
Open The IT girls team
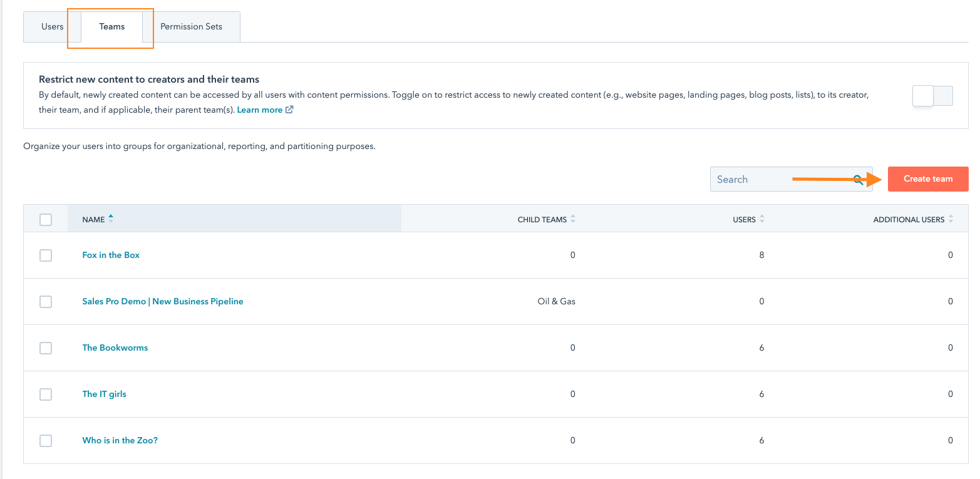point(104,394)
